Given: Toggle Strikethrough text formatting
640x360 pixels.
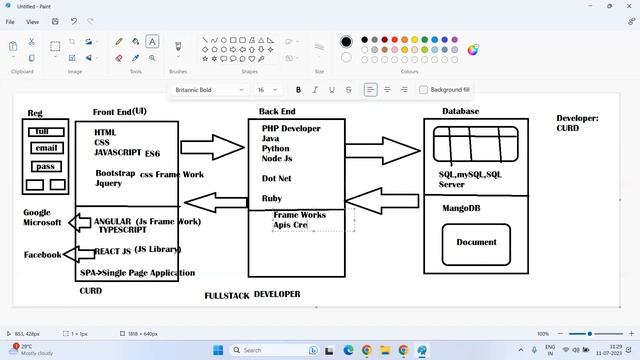Looking at the screenshot, I should tap(349, 90).
